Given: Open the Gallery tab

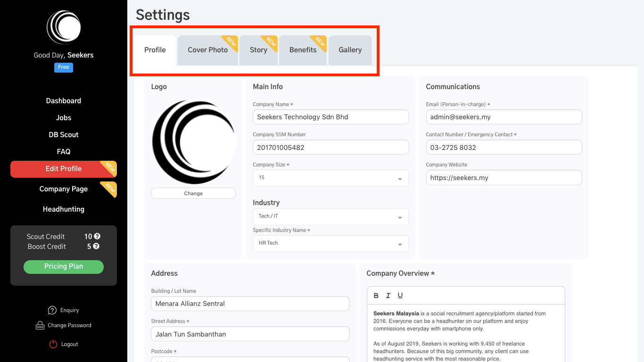Looking at the screenshot, I should tap(350, 50).
